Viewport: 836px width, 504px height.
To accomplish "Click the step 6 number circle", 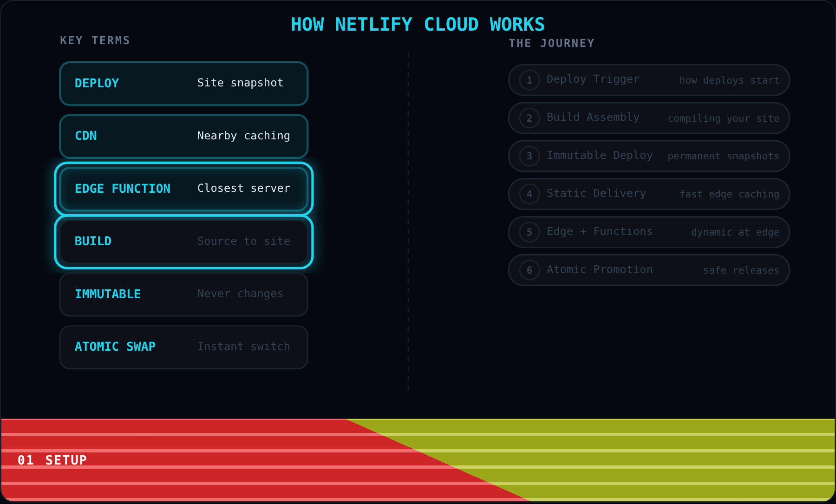I will [529, 270].
